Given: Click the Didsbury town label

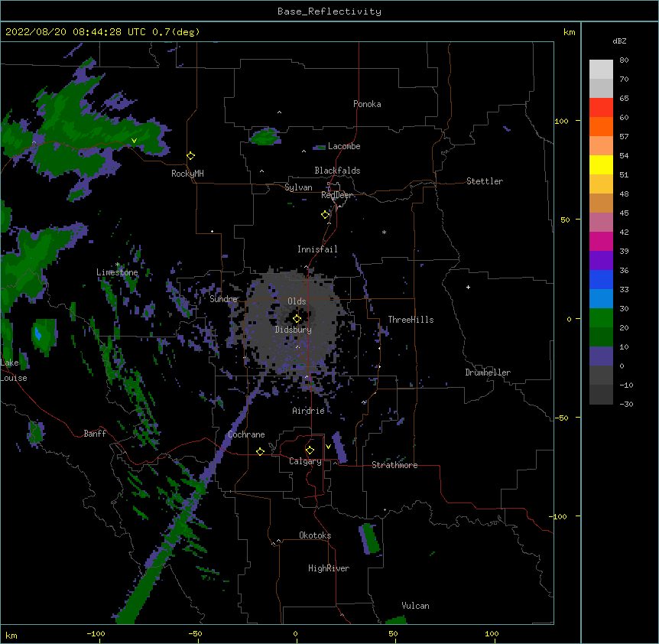Looking at the screenshot, I should coord(293,330).
